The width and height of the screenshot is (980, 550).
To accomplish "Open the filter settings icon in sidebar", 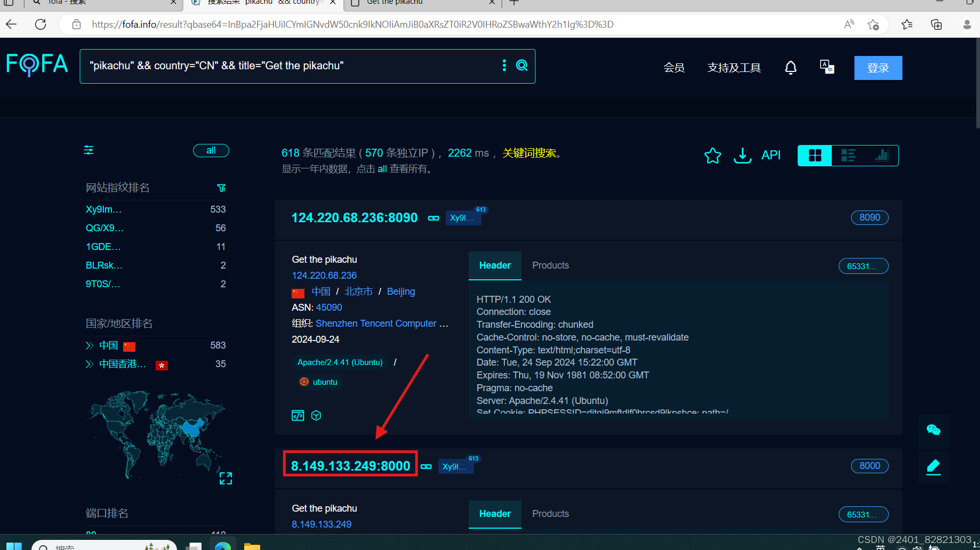I will coord(89,150).
